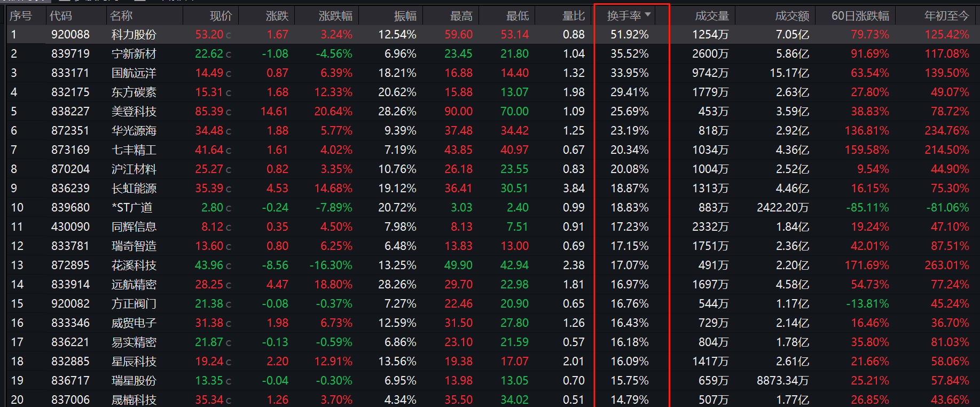Click stock code 832175
Image resolution: width=980 pixels, height=407 pixels.
coord(70,92)
